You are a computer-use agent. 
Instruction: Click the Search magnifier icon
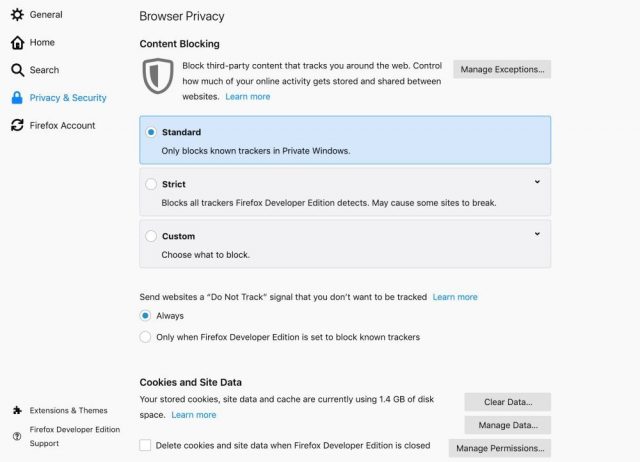[17, 70]
